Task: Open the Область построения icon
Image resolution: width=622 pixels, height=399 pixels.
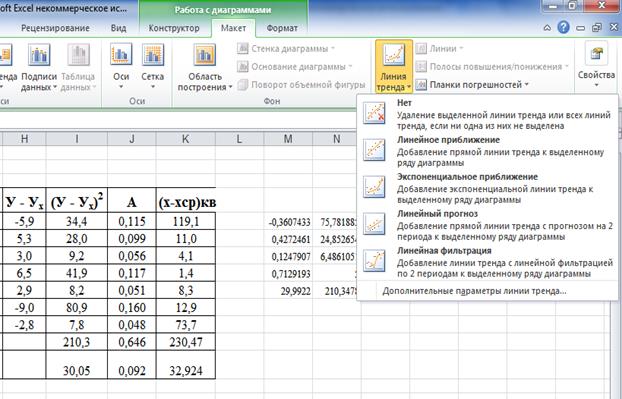Action: click(x=205, y=55)
